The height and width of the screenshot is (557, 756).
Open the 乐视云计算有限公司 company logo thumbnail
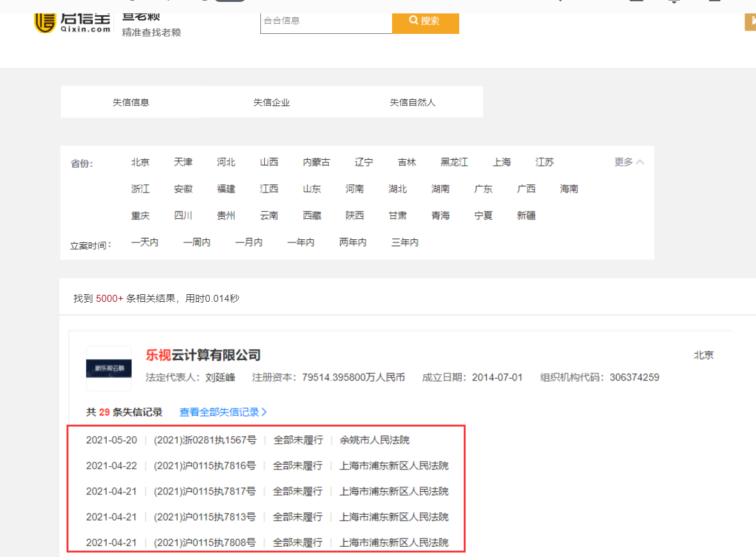109,368
